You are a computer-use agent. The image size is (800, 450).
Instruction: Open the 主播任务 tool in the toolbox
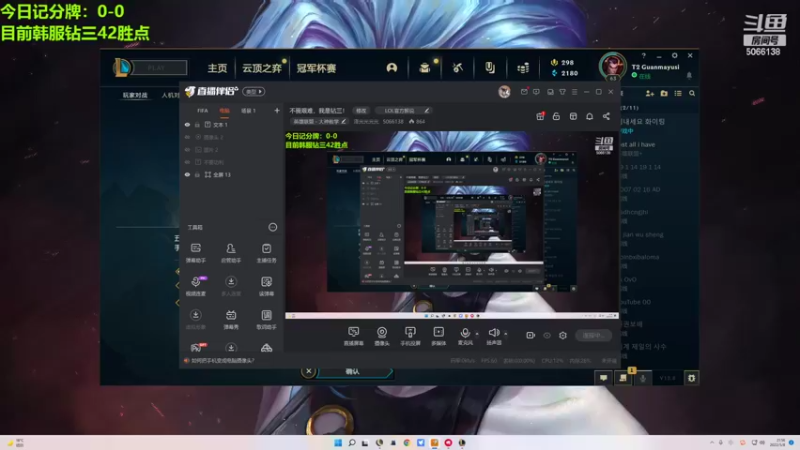(x=266, y=253)
